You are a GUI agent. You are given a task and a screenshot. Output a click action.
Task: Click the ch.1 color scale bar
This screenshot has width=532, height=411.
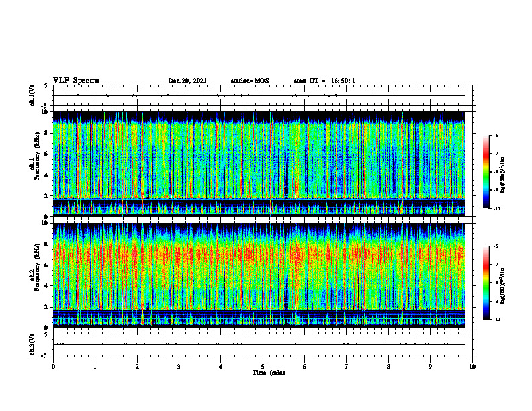[486, 172]
